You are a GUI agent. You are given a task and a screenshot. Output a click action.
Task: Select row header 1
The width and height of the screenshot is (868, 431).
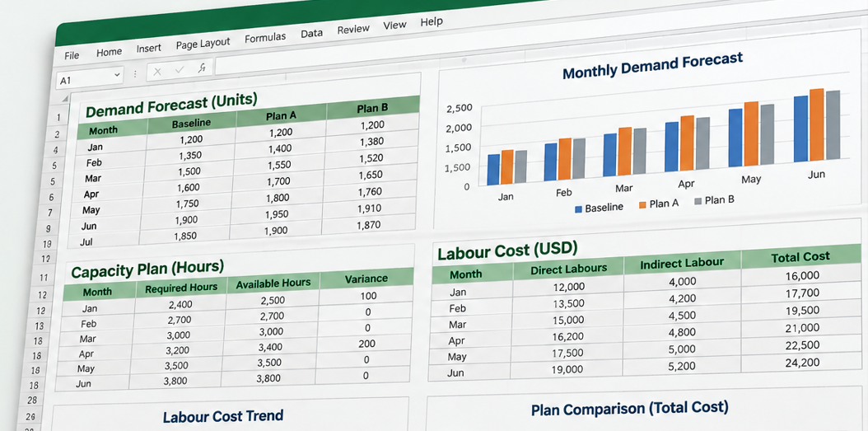58,118
